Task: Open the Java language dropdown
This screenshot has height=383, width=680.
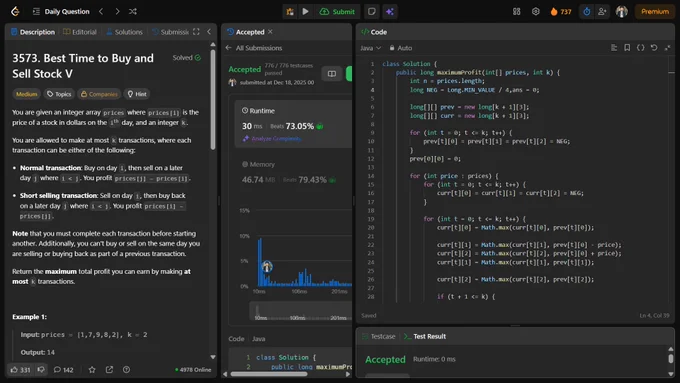Action: point(370,48)
